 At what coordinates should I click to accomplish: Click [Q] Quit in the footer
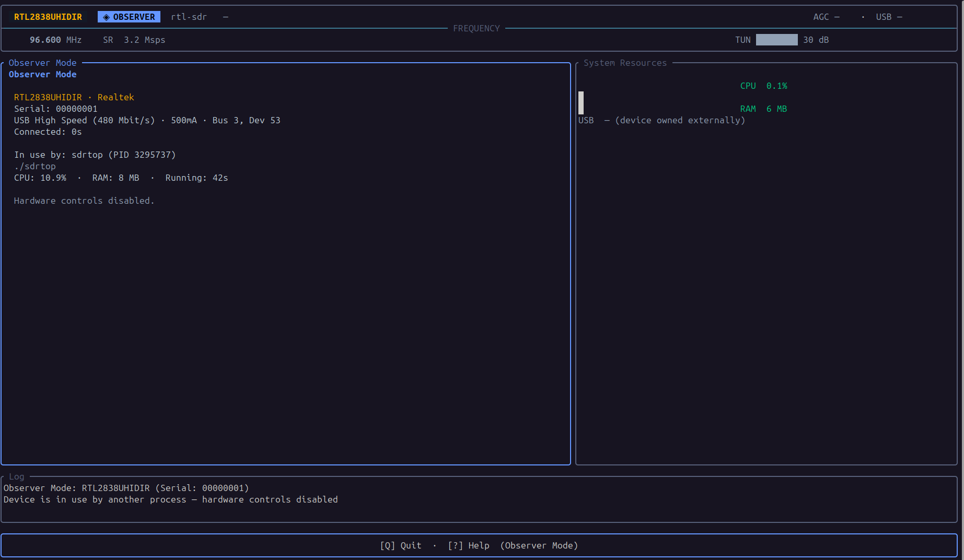coord(400,545)
